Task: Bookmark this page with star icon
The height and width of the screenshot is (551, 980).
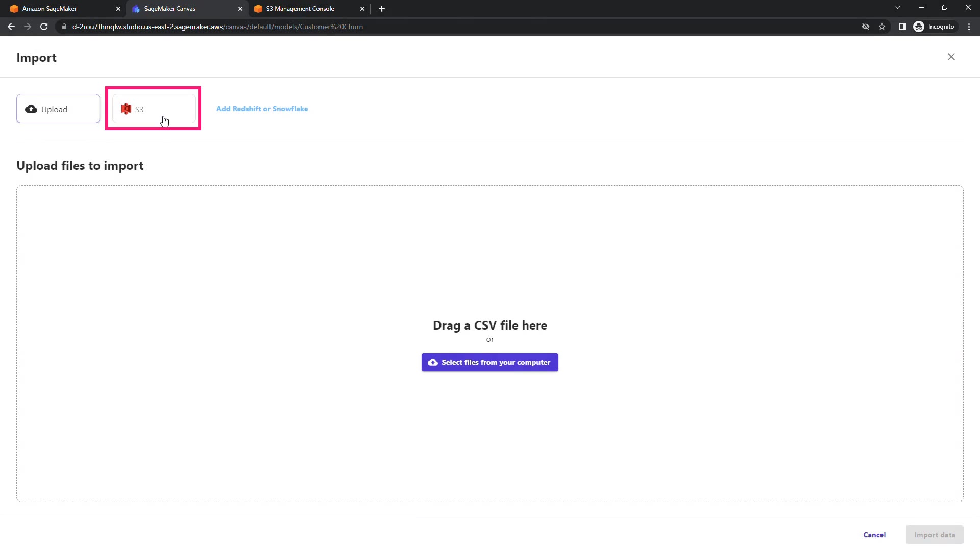Action: (x=882, y=27)
